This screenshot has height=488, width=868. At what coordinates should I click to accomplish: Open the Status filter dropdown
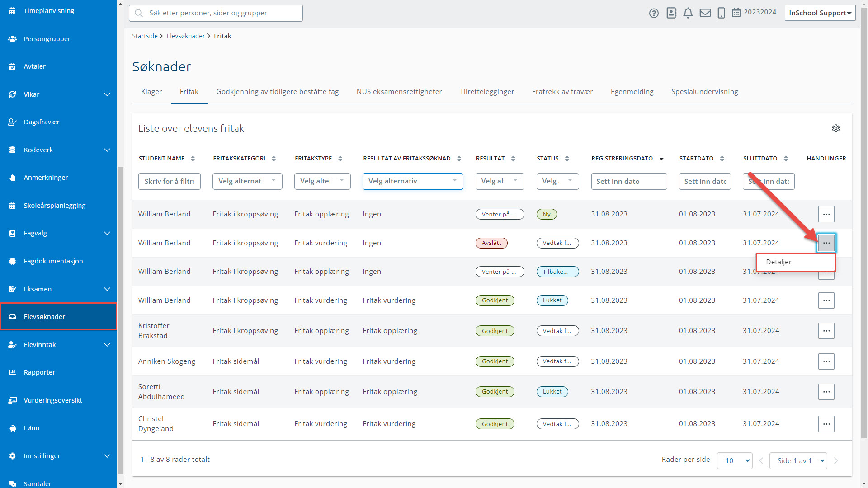pos(557,181)
